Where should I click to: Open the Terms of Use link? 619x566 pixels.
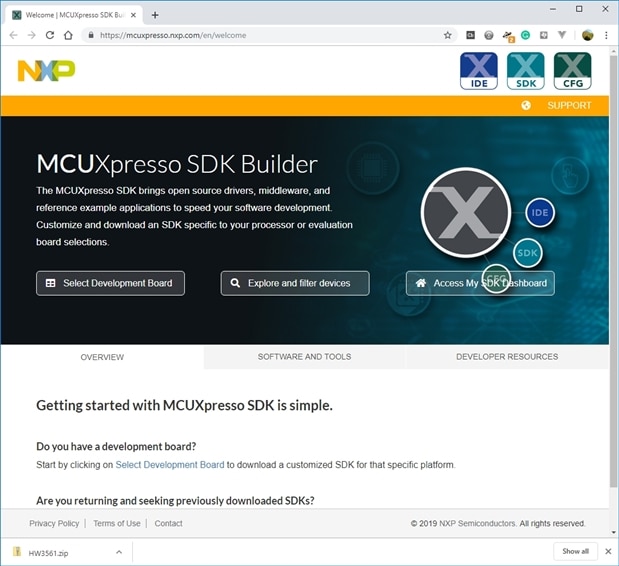pyautogui.click(x=117, y=523)
